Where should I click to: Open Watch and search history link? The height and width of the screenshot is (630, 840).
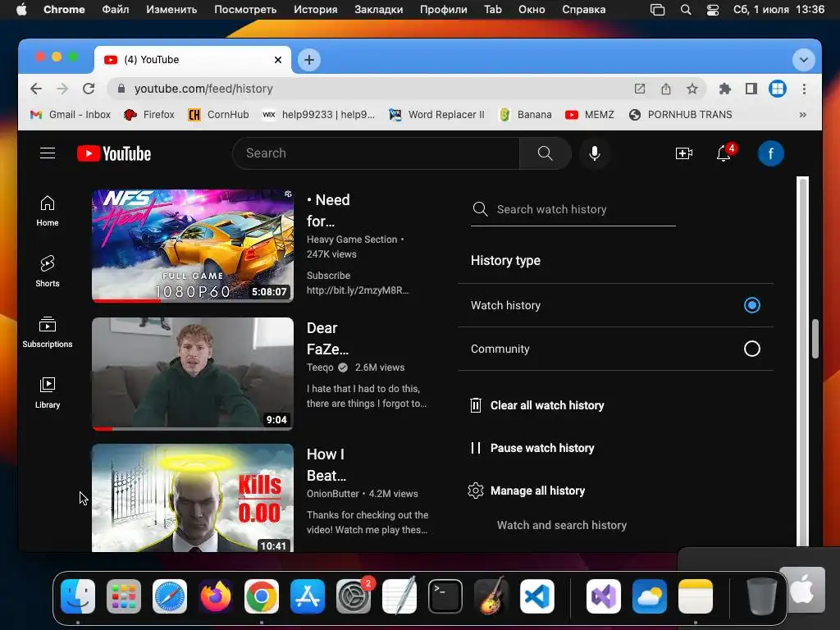561,525
